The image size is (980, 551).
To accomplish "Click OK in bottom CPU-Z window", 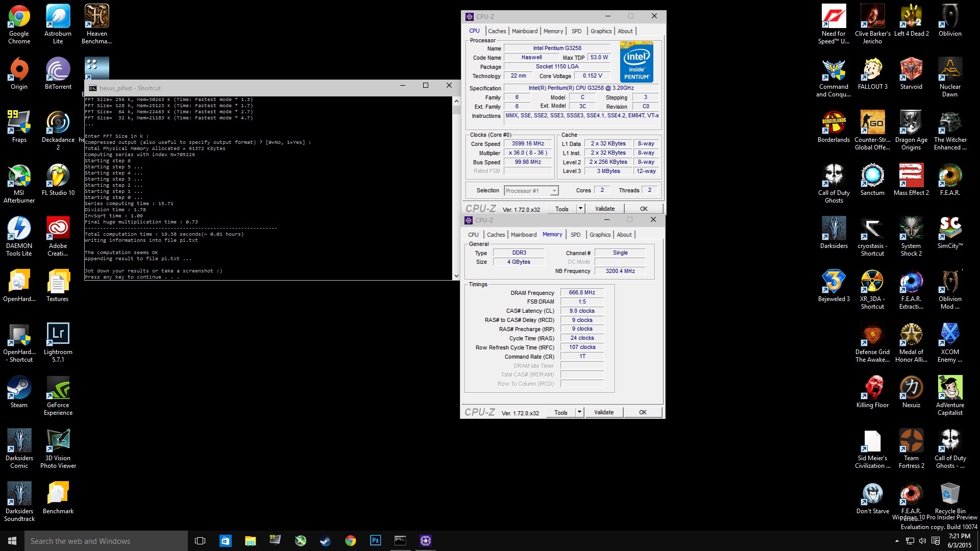I will (x=643, y=412).
